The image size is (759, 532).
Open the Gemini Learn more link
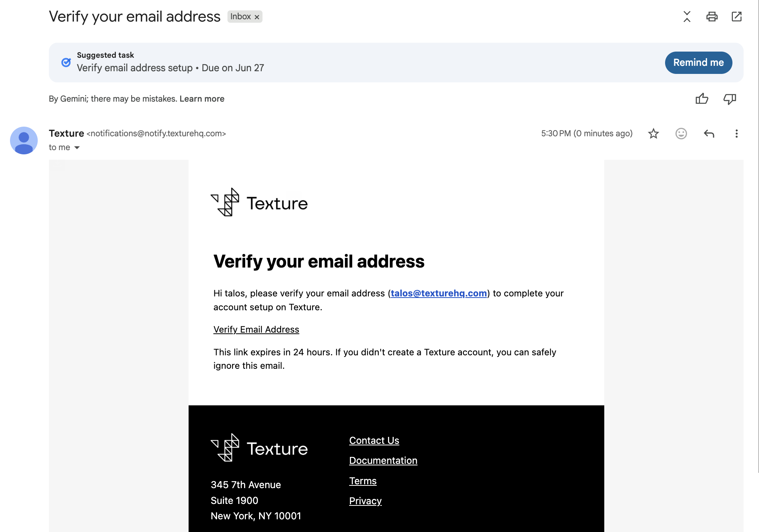point(202,99)
